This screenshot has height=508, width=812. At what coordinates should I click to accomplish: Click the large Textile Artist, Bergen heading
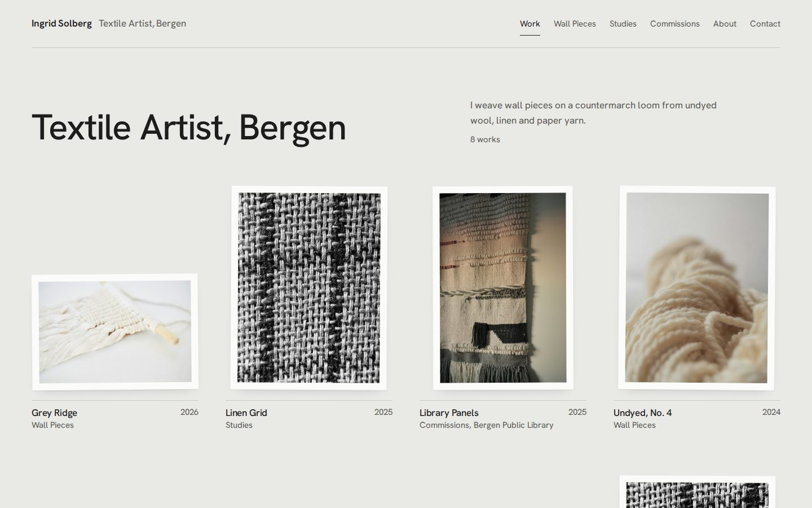click(189, 128)
